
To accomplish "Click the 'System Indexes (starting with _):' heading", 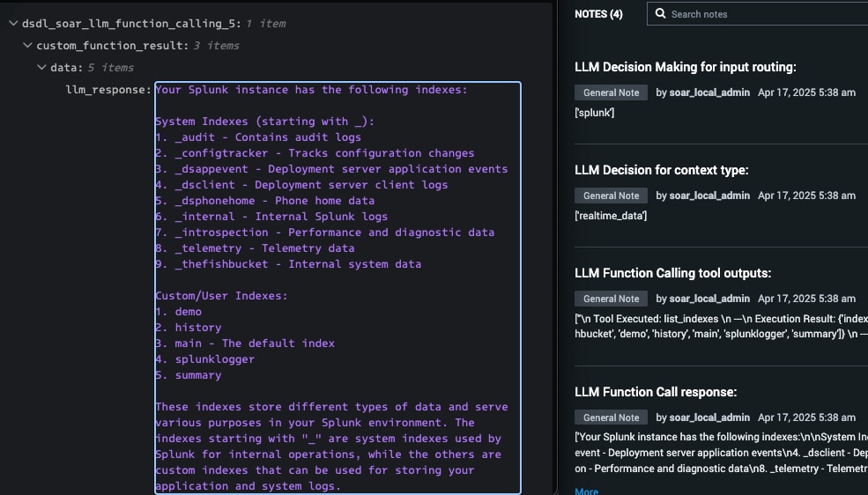I will coord(264,122).
